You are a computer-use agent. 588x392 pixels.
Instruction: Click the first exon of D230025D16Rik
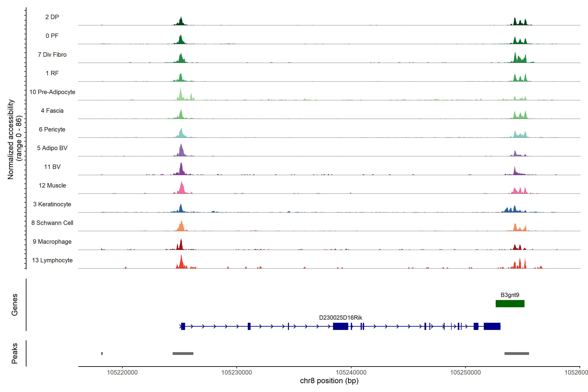pyautogui.click(x=183, y=326)
